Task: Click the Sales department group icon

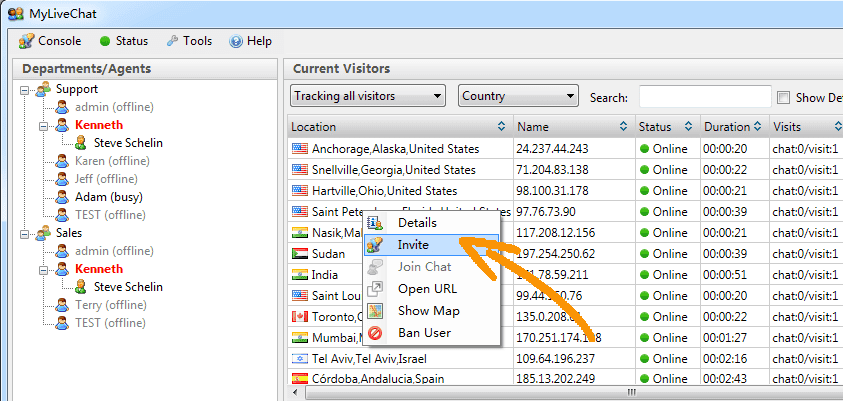Action: (43, 233)
